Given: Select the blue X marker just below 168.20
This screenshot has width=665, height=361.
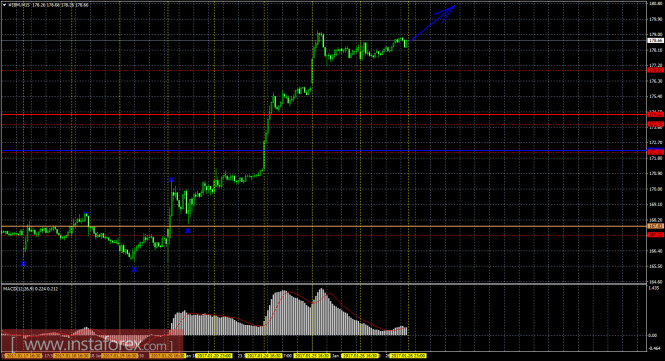Looking at the screenshot, I should 187,231.
